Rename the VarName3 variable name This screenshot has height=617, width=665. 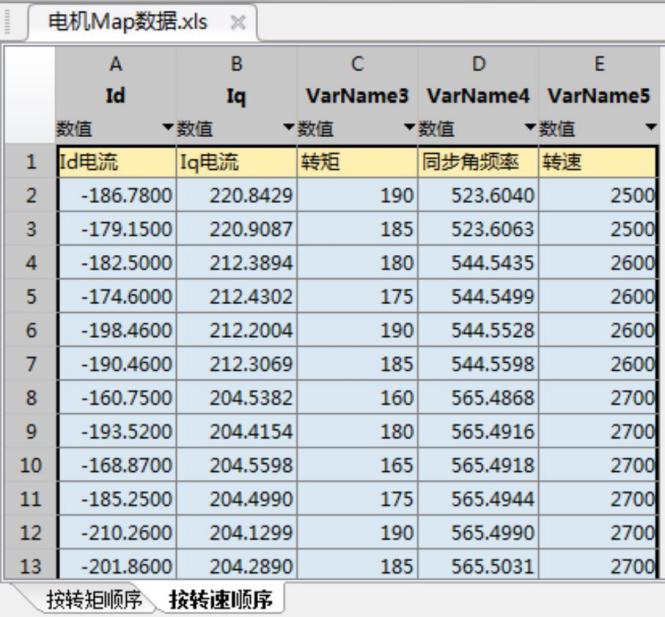click(x=357, y=97)
